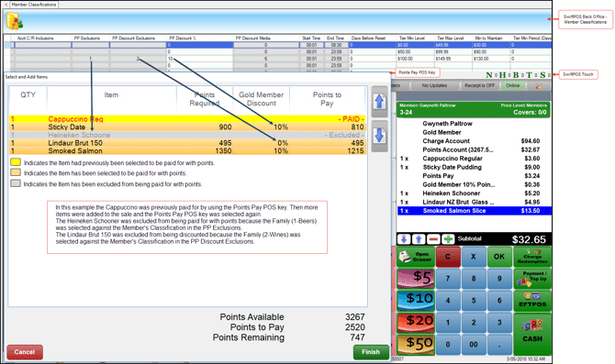Viewport: 615px width, 364px height.
Task: Tender with the $5 note key
Action: (416, 279)
